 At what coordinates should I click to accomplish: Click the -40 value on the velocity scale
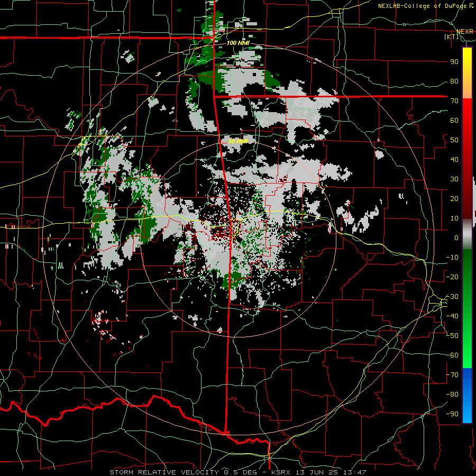tap(452, 316)
